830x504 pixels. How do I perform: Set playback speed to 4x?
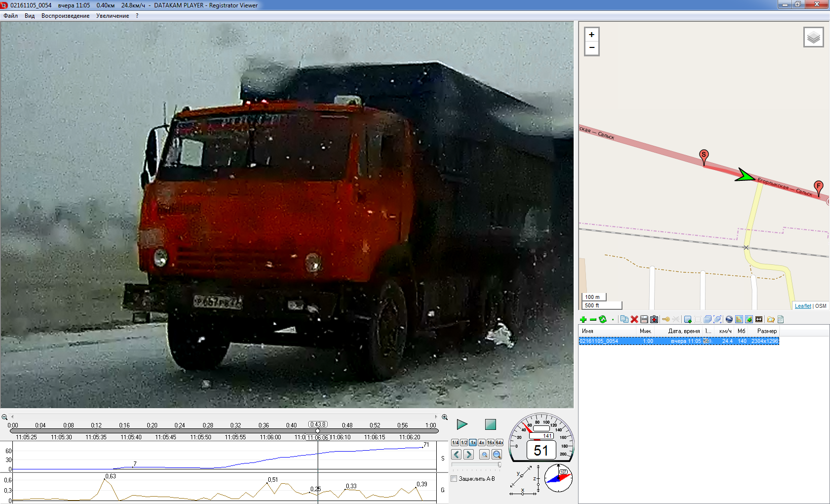pos(481,443)
